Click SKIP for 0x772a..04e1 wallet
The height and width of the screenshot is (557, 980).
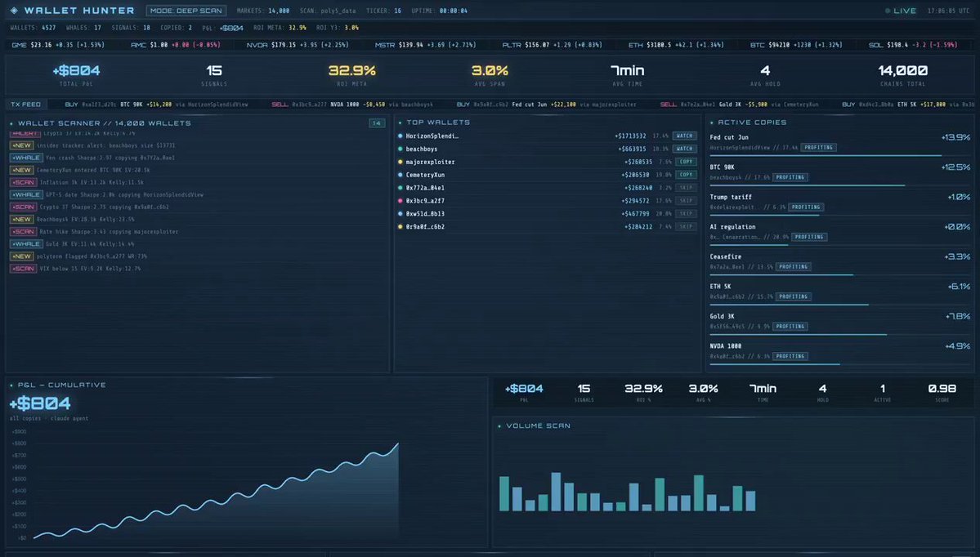[686, 187]
